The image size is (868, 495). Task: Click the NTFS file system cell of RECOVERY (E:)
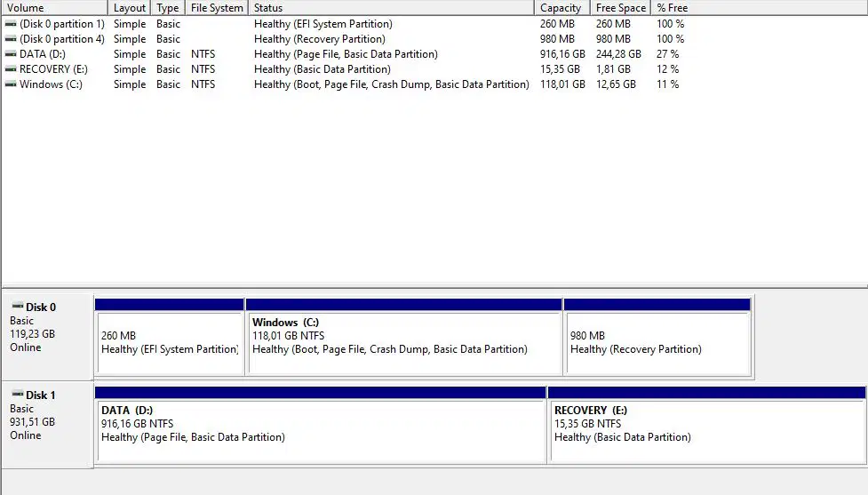[203, 69]
